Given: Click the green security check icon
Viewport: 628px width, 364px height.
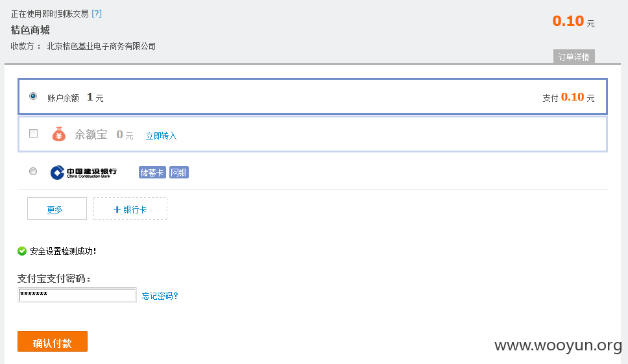Looking at the screenshot, I should [22, 251].
